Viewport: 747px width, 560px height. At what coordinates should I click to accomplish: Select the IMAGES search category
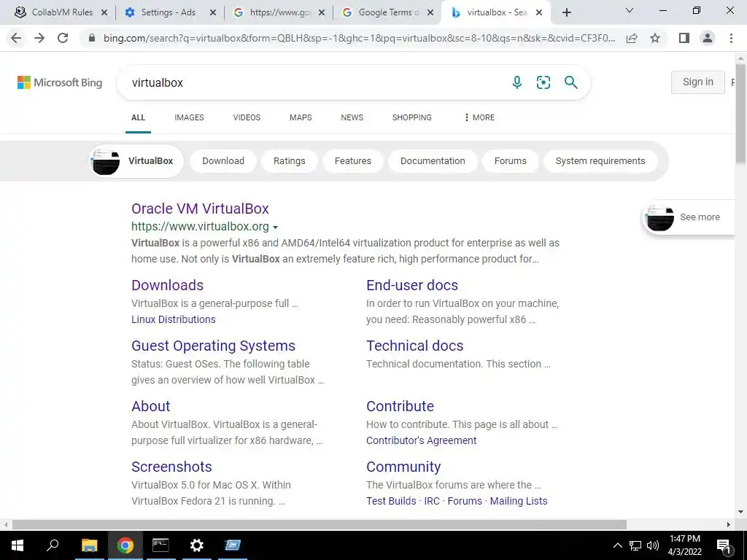[189, 117]
